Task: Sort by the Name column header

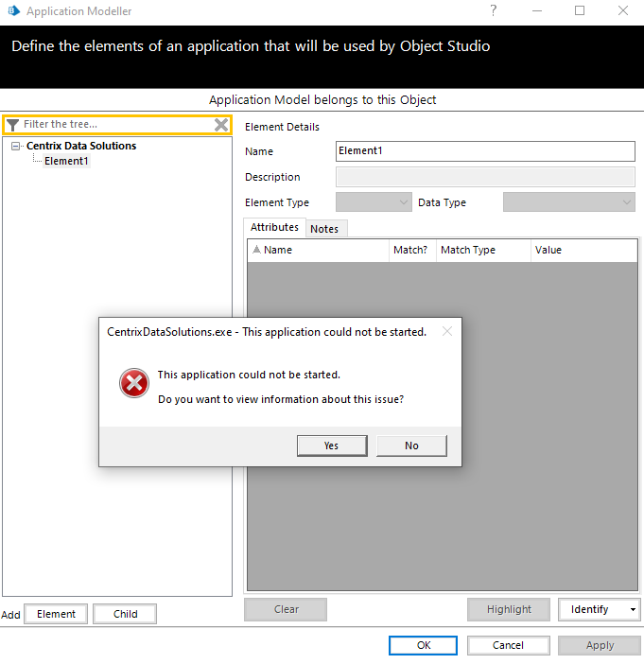Action: pyautogui.click(x=318, y=250)
